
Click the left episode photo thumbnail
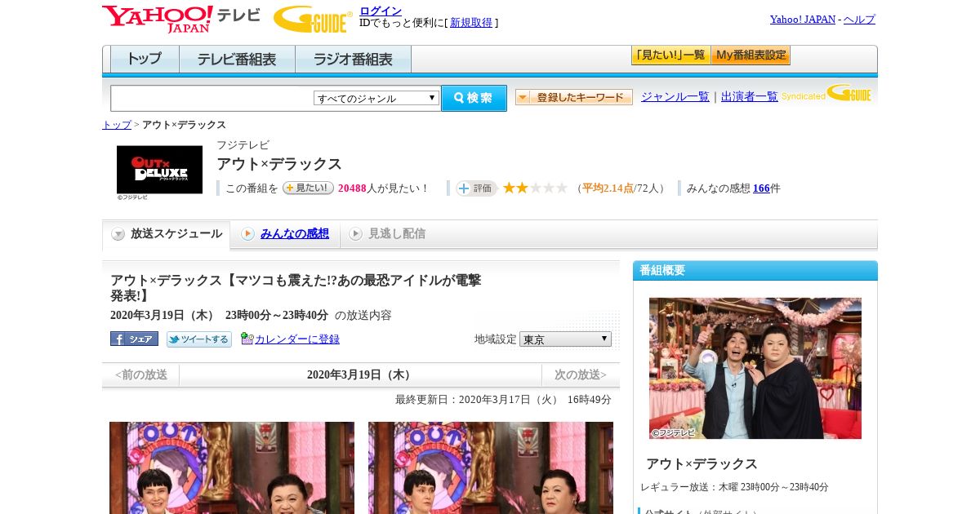(232, 467)
